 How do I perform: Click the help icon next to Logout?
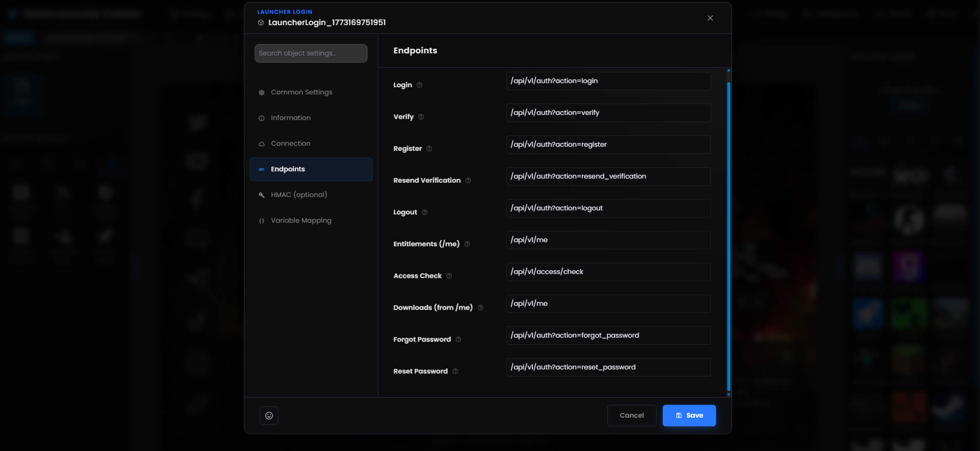click(x=424, y=212)
